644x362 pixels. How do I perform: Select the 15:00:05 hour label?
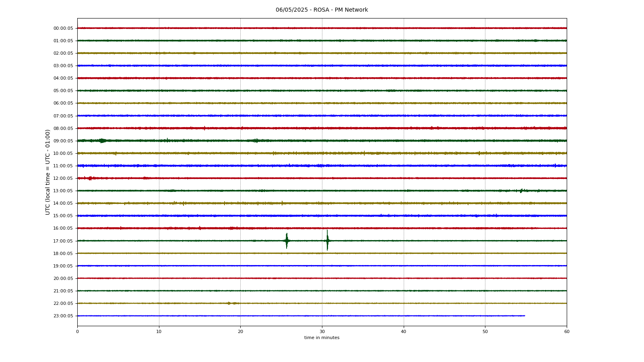63,216
